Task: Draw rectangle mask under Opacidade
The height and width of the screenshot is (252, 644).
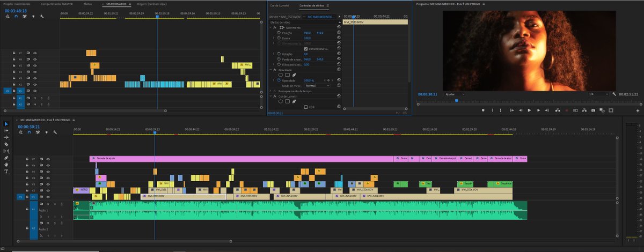Action: pos(287,75)
